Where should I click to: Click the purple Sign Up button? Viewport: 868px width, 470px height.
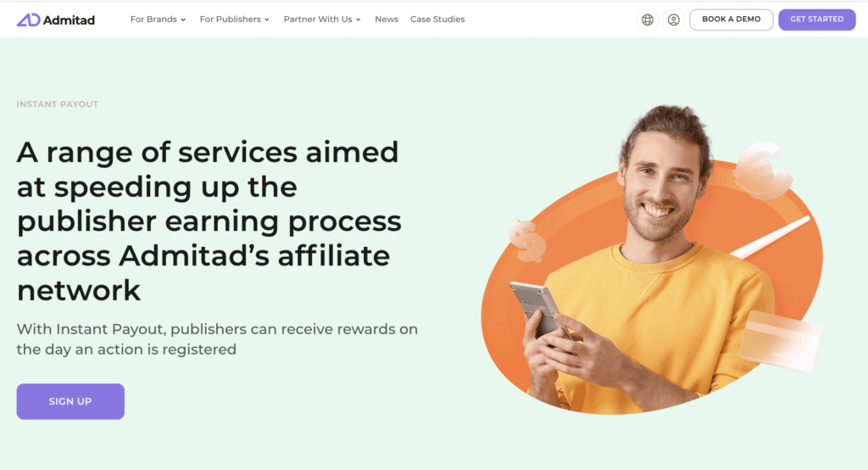coord(70,401)
